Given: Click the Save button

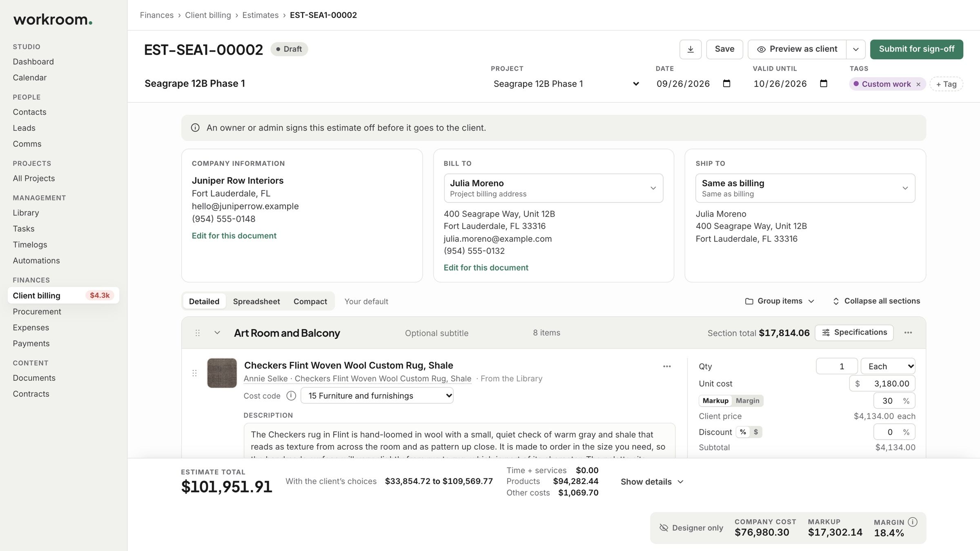Looking at the screenshot, I should pos(724,49).
